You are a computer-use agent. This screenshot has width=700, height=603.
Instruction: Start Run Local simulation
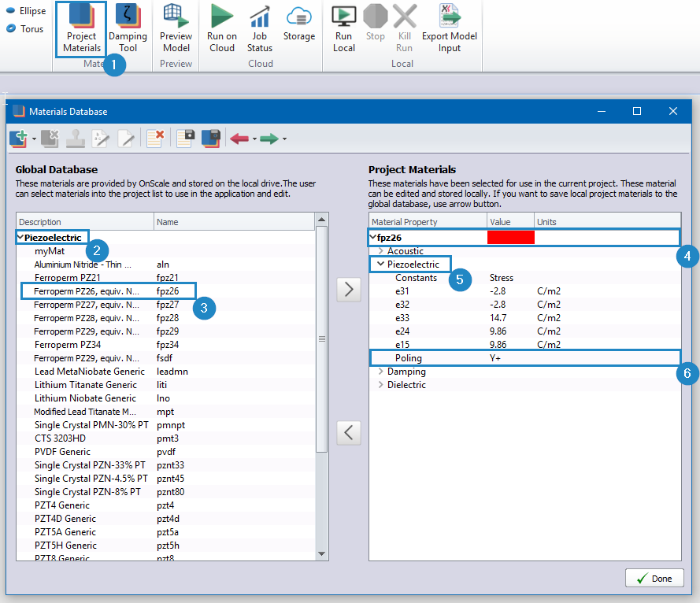point(344,29)
